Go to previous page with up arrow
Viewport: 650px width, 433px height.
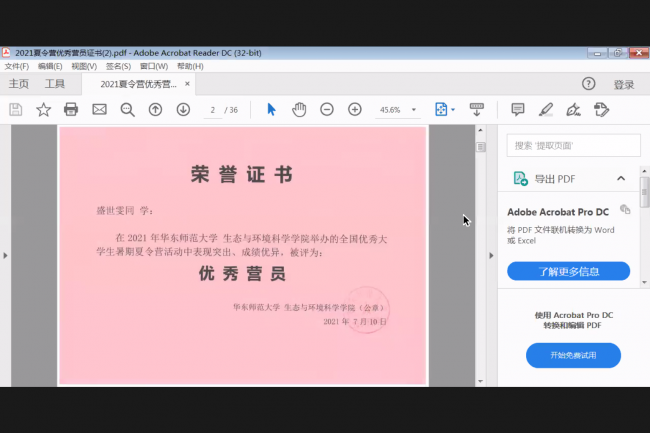pyautogui.click(x=155, y=109)
